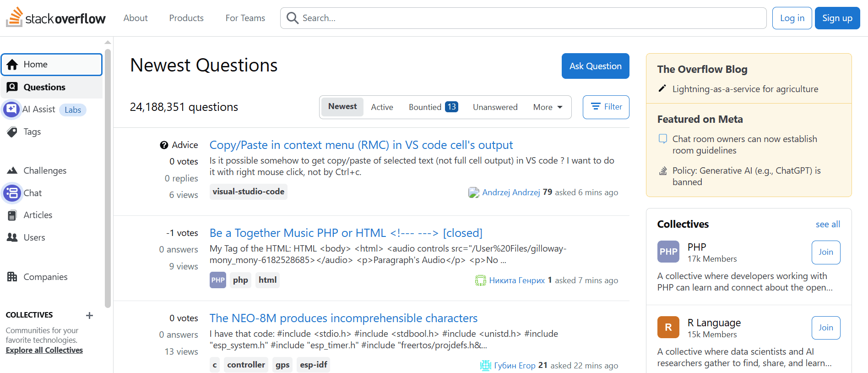868x373 pixels.
Task: Click the Users people icon
Action: 12,237
